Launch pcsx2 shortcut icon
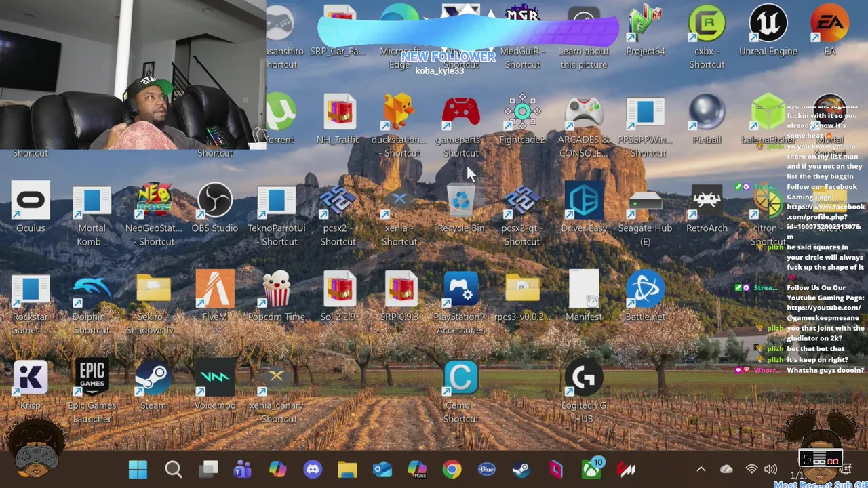The width and height of the screenshot is (868, 488). pyautogui.click(x=338, y=201)
